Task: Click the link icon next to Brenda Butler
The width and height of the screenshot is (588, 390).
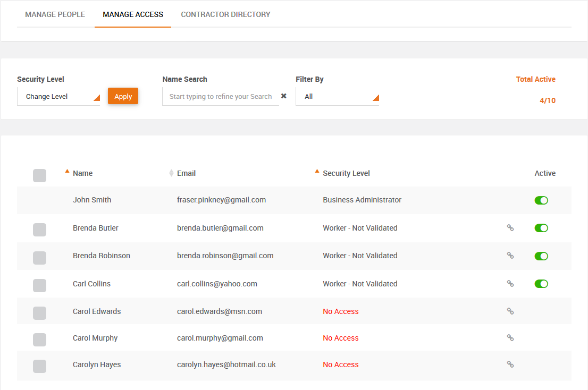Action: click(x=510, y=228)
